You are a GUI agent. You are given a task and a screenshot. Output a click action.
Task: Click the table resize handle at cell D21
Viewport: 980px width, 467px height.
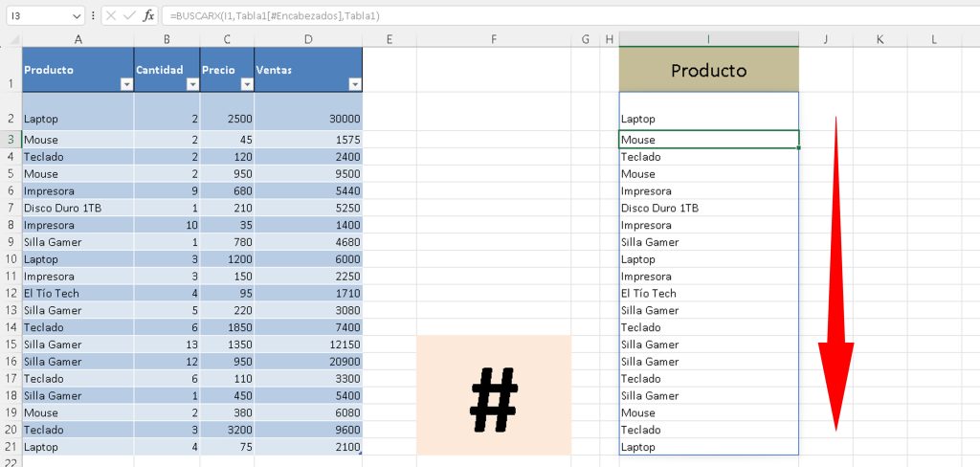click(360, 454)
